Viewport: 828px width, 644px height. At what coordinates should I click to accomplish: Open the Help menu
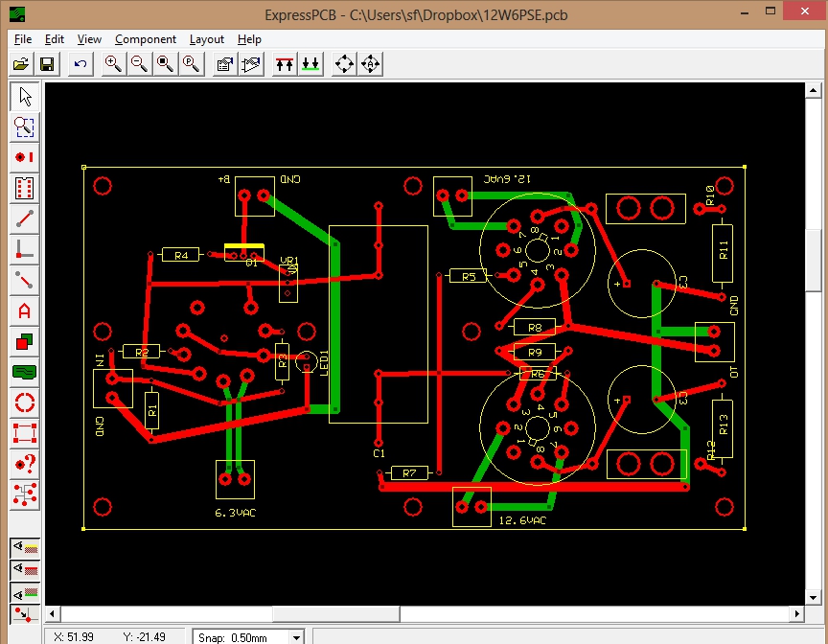[249, 39]
